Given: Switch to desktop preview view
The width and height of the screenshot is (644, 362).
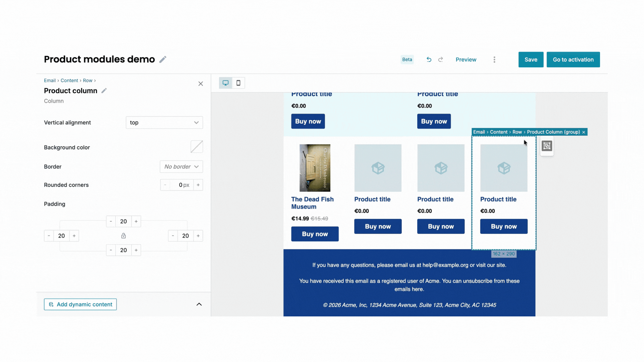Looking at the screenshot, I should pos(225,83).
